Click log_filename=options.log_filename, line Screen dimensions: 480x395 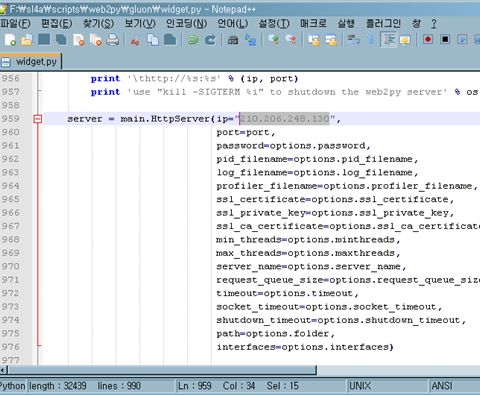pos(317,173)
